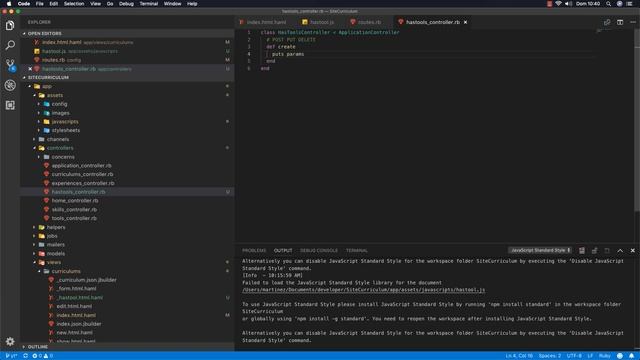
Task: Open the editor More Actions menu
Action: [633, 22]
